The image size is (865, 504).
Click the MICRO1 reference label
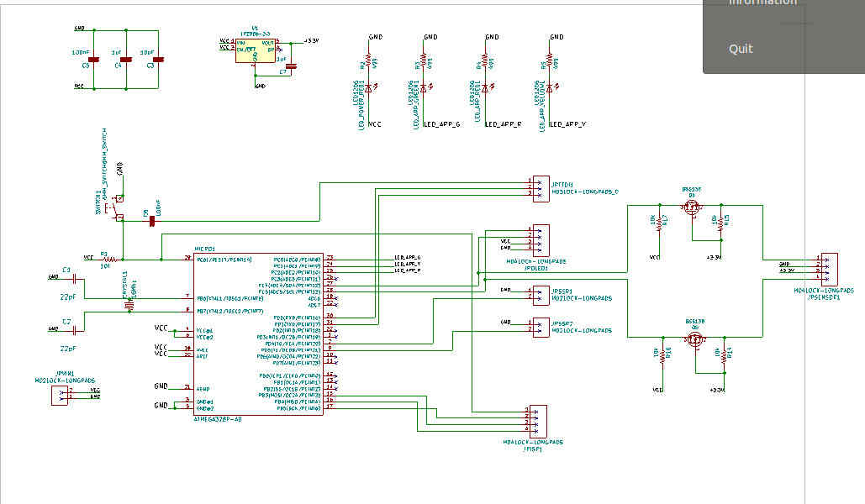tap(204, 249)
